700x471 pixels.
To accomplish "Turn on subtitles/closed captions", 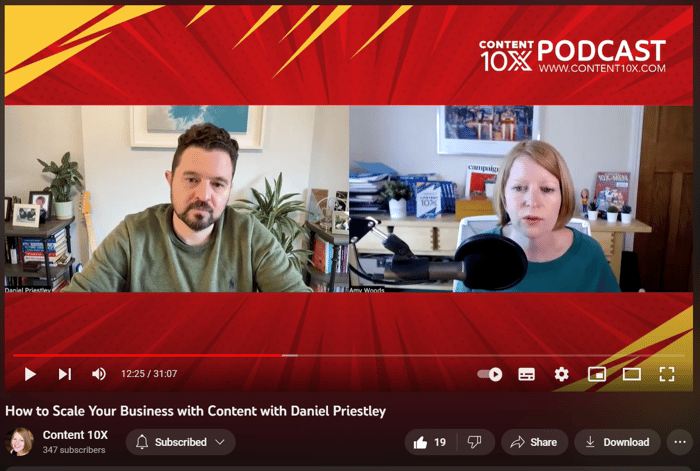I will tap(526, 374).
